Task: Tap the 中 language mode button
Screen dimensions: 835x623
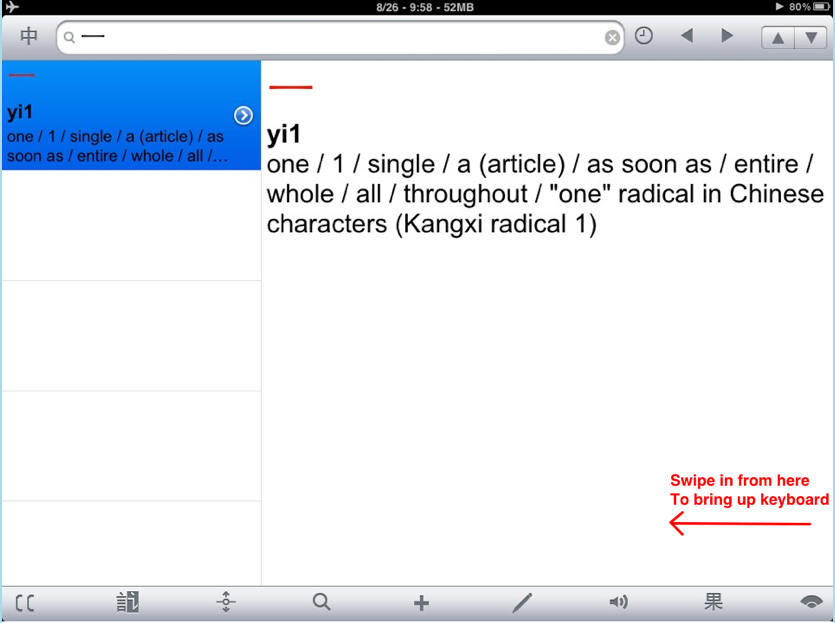Action: point(29,37)
